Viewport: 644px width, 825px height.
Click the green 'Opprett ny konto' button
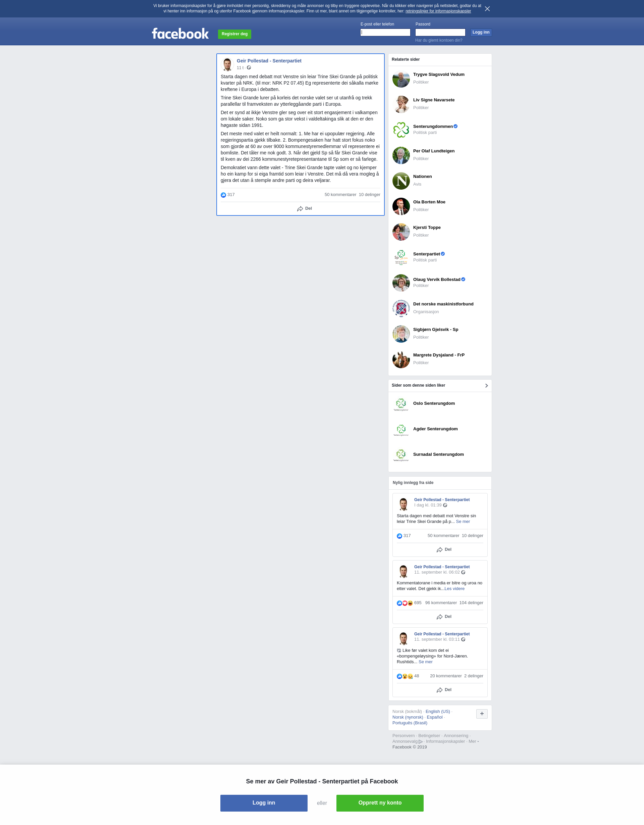tap(380, 803)
